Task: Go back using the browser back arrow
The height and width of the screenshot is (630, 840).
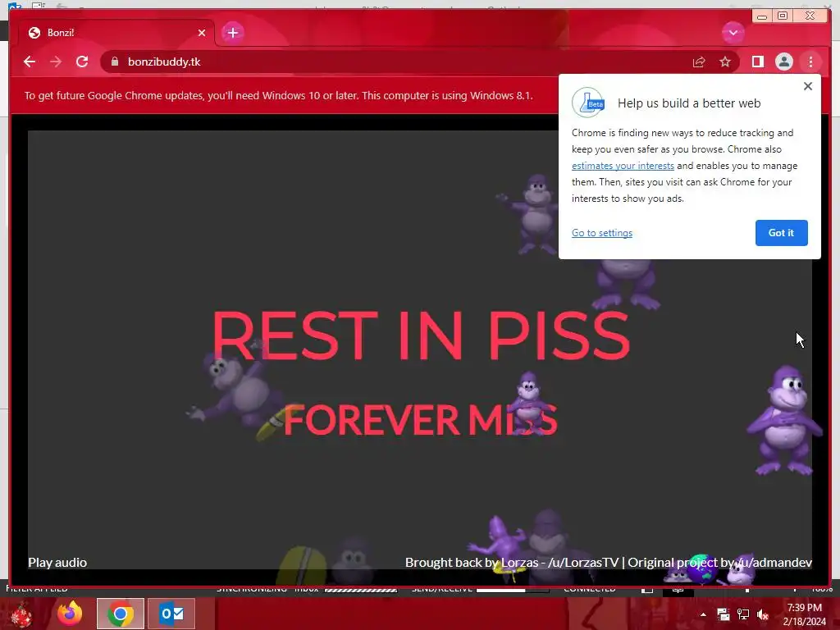Action: [x=30, y=62]
